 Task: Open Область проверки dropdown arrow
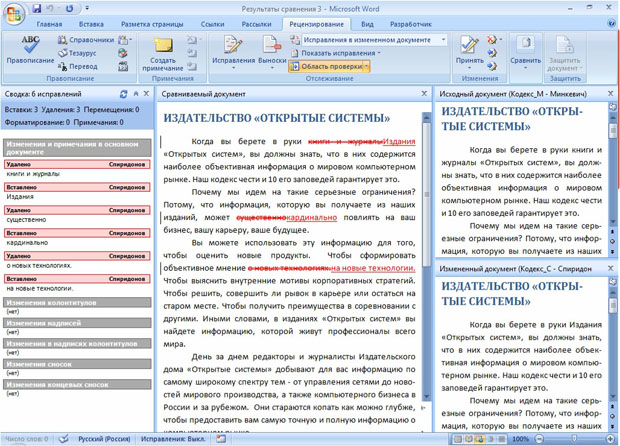coord(366,66)
